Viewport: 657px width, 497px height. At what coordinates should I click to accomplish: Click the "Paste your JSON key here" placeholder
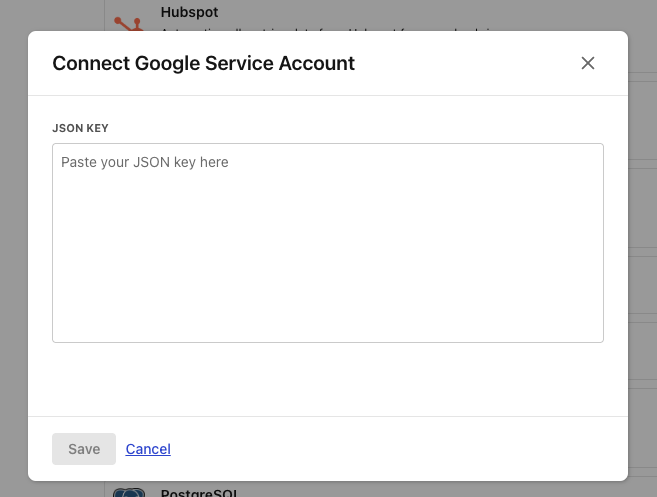145,162
